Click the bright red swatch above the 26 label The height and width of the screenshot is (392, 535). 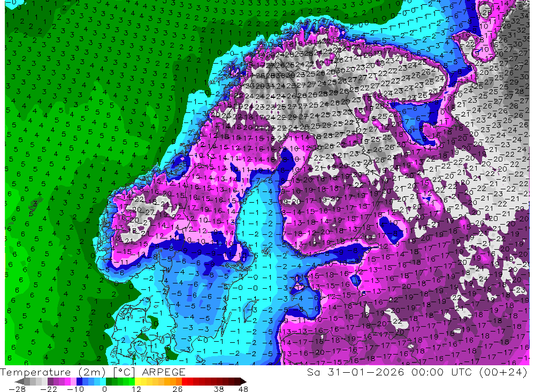point(185,381)
